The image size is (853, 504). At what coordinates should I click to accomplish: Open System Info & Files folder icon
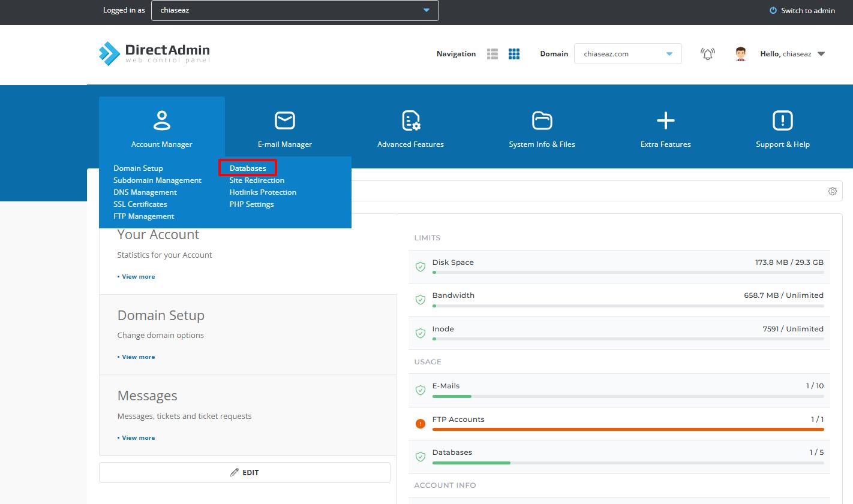pos(542,120)
